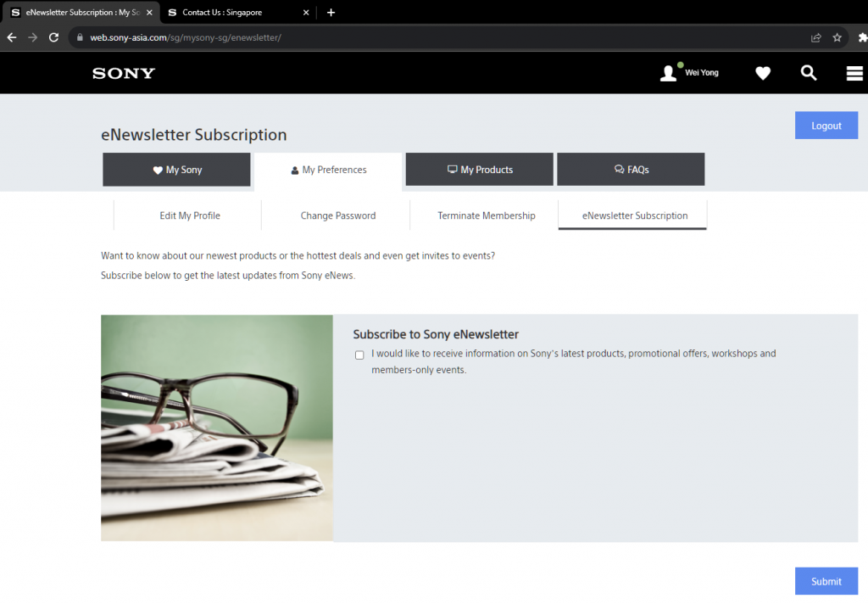Select eNewsletter Subscription sub-tab
Screen dimensions: 868x604
pos(633,215)
